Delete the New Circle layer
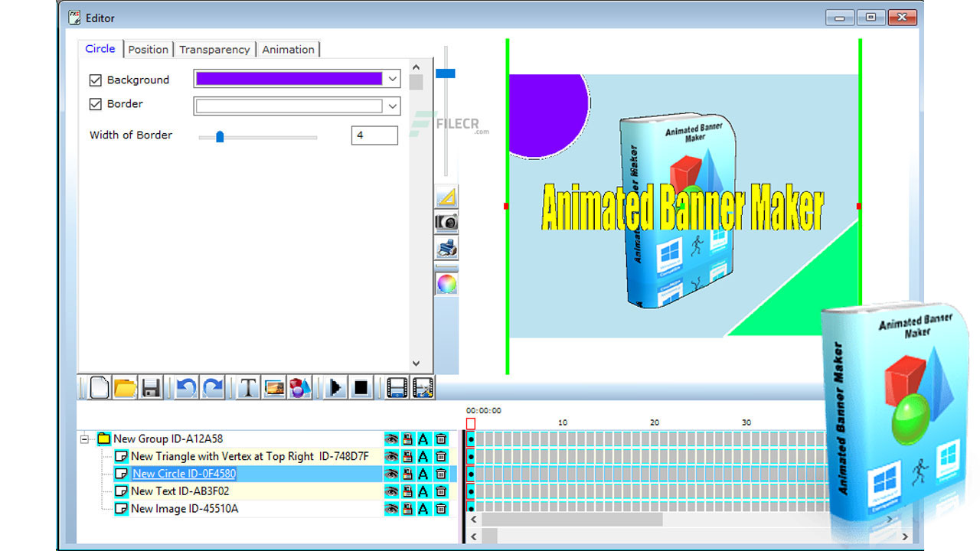Viewport: 980px width, 551px height. (441, 474)
